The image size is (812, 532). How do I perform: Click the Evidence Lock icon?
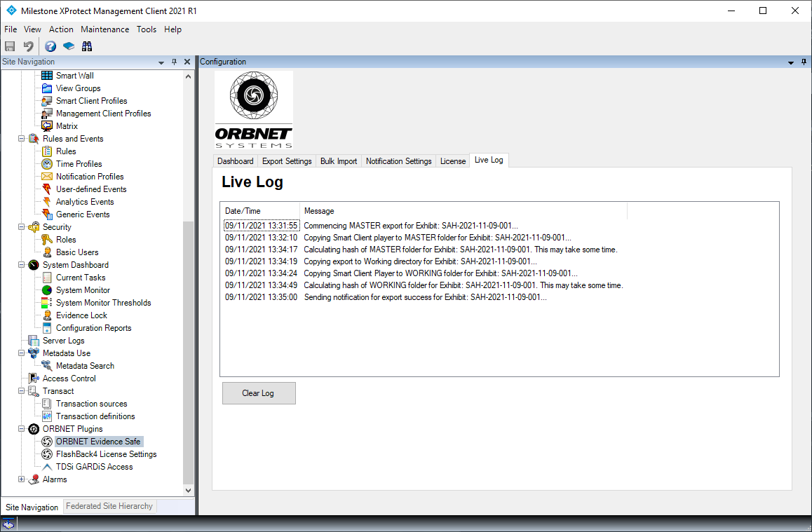point(47,315)
